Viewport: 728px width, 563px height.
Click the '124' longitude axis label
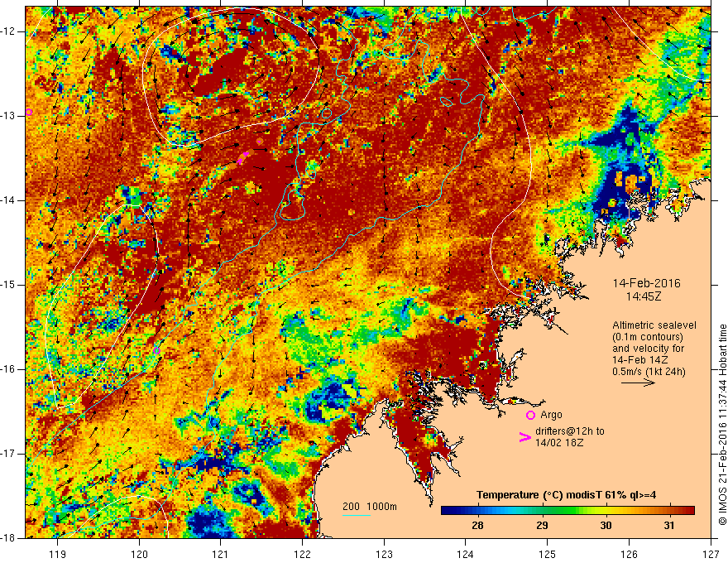pyautogui.click(x=466, y=554)
